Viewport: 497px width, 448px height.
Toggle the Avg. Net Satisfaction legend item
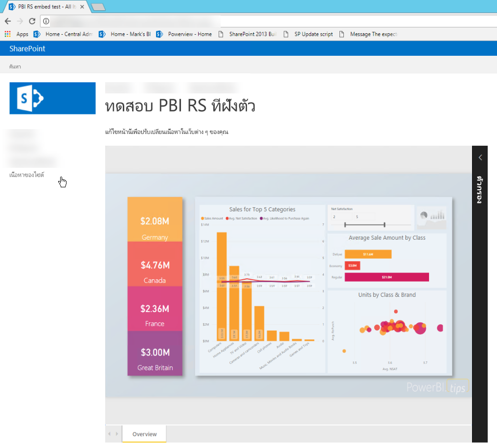[242, 218]
